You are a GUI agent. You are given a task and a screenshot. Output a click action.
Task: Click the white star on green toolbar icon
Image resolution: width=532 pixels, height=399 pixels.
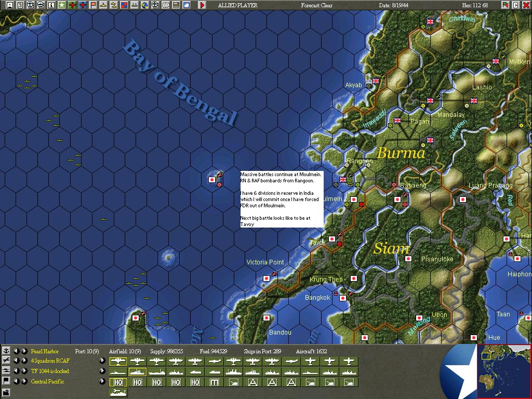pyautogui.click(x=62, y=5)
